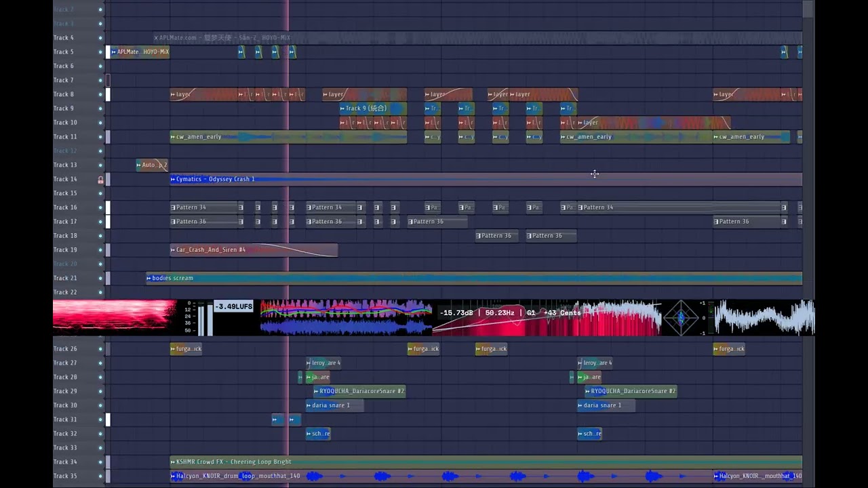Click the playlist vertical scrollbar thumb
Image resolution: width=868 pixels, height=488 pixels.
808,8
